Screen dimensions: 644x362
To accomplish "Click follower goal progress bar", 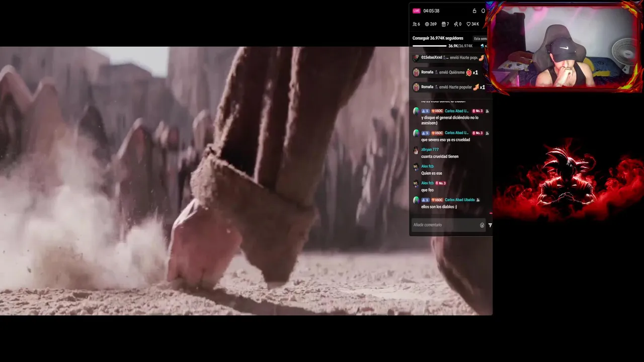I will [x=430, y=46].
